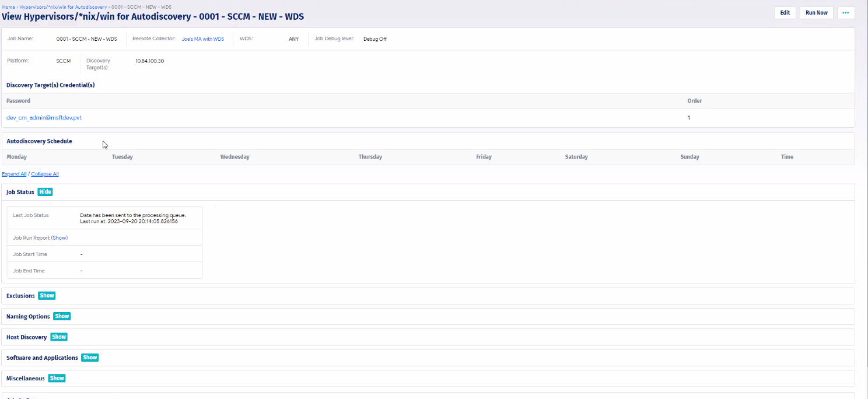Image resolution: width=868 pixels, height=399 pixels.
Task: Show the Exclusions section
Action: [x=46, y=295]
